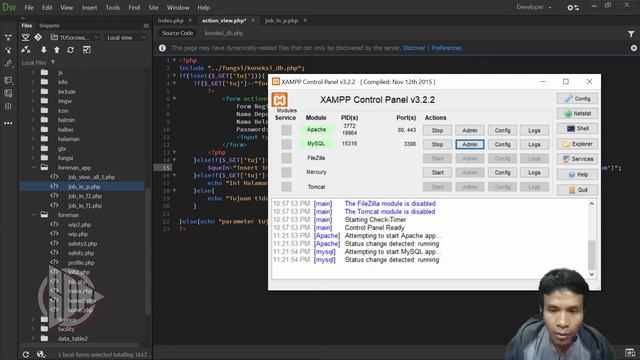Viewport: 640px width, 360px height.
Task: Toggle MySQL service checkbox
Action: (286, 144)
